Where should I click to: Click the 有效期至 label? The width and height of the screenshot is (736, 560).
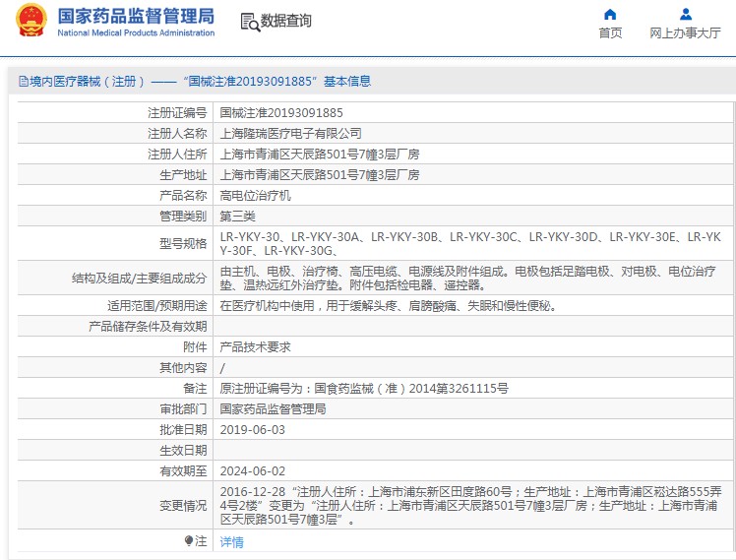[x=183, y=470]
